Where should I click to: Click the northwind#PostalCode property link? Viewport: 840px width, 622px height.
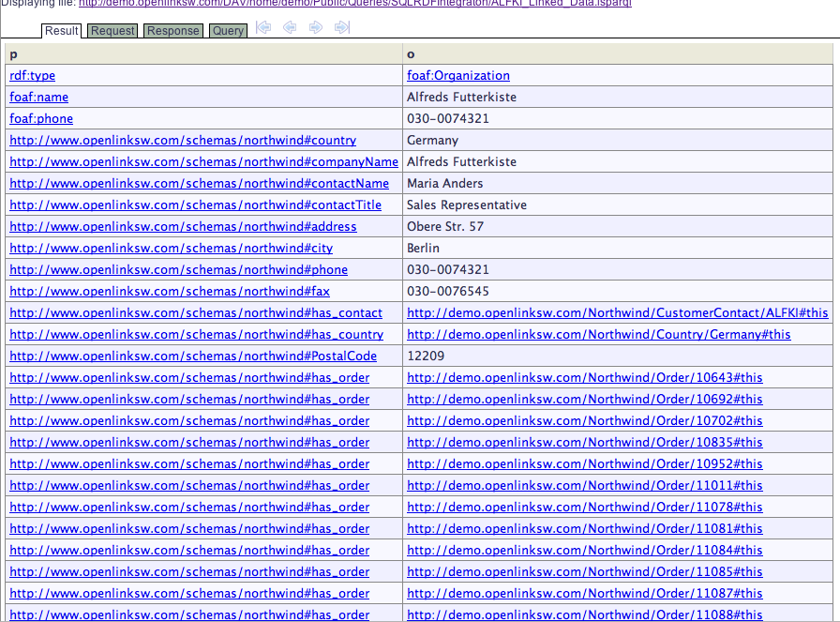193,357
